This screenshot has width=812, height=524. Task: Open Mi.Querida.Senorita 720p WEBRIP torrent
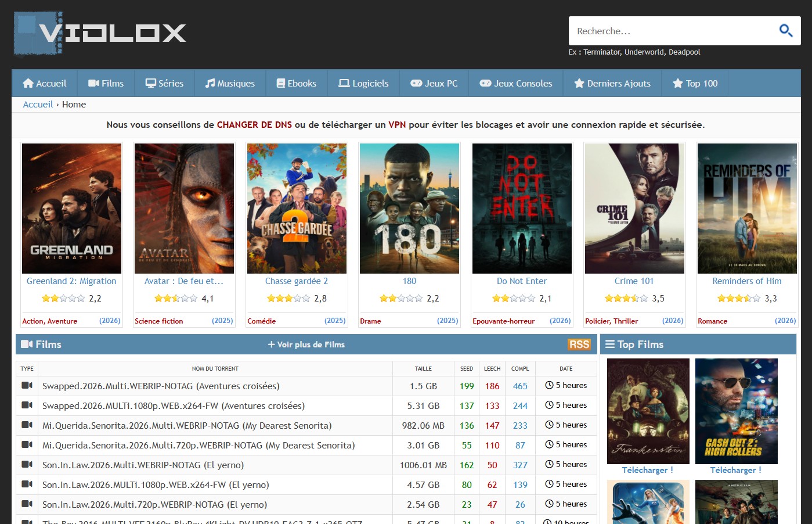click(199, 445)
